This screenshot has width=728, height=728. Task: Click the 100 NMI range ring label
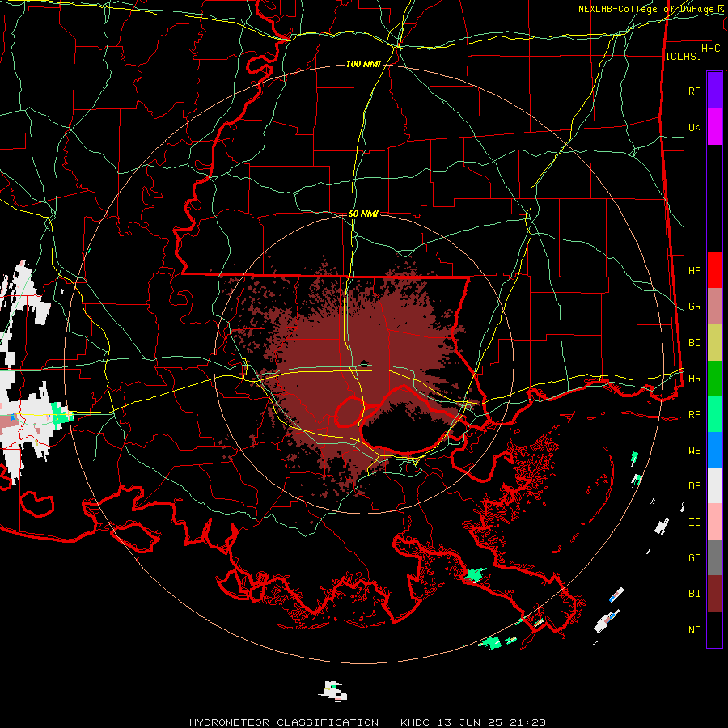(363, 64)
